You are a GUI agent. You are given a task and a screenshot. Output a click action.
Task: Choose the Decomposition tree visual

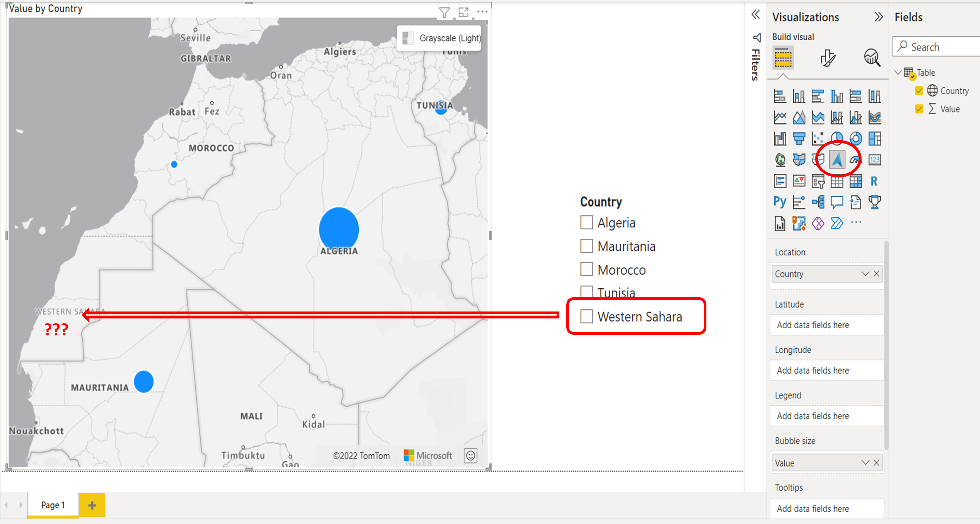pyautogui.click(x=818, y=202)
